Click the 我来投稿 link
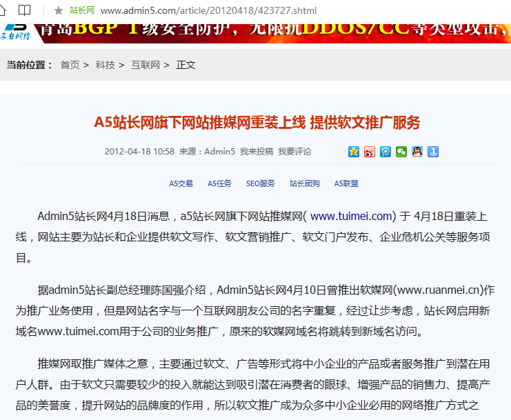 [257, 152]
